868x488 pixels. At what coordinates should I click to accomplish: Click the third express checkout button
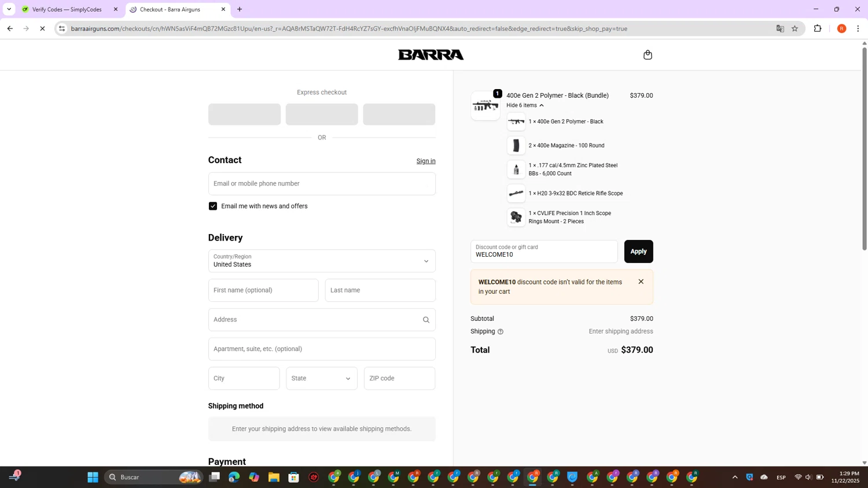click(x=399, y=114)
